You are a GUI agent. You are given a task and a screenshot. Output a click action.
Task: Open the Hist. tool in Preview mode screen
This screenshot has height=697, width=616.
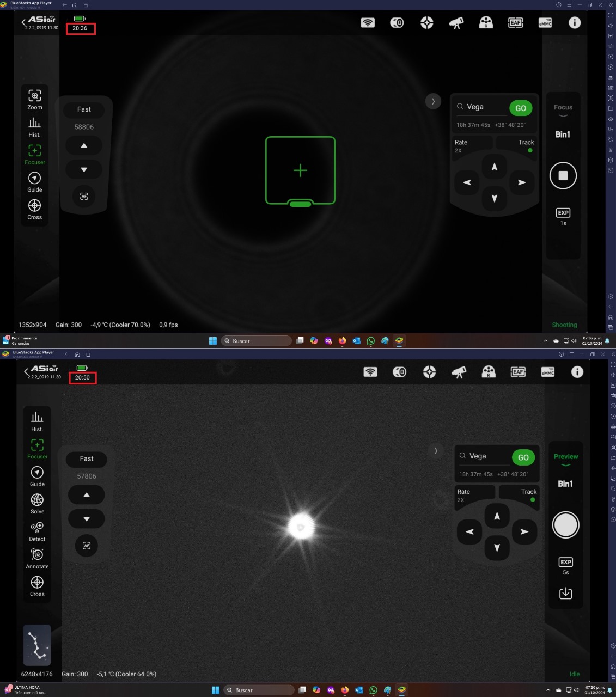[37, 421]
